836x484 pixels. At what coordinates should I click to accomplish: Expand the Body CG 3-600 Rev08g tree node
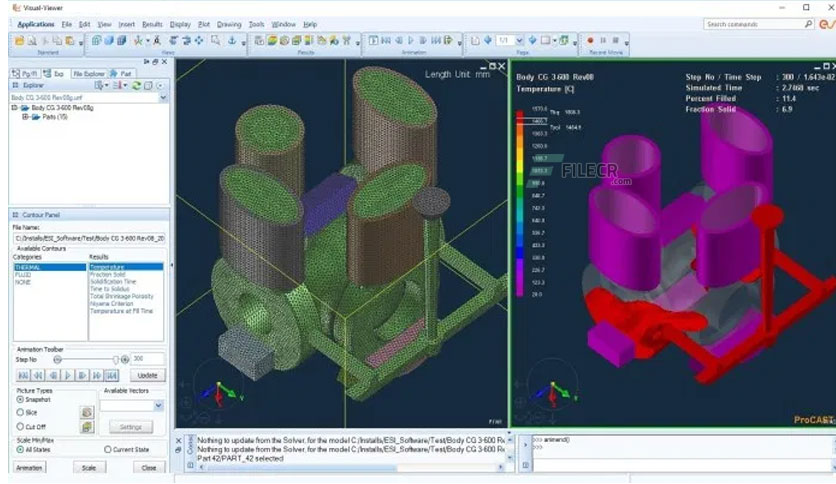point(15,108)
